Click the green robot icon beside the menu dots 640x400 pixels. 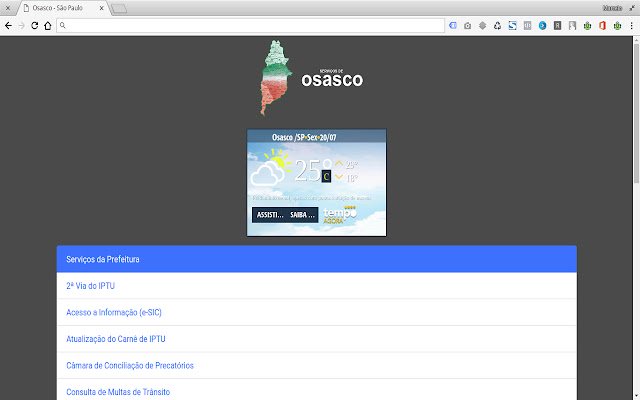point(617,26)
